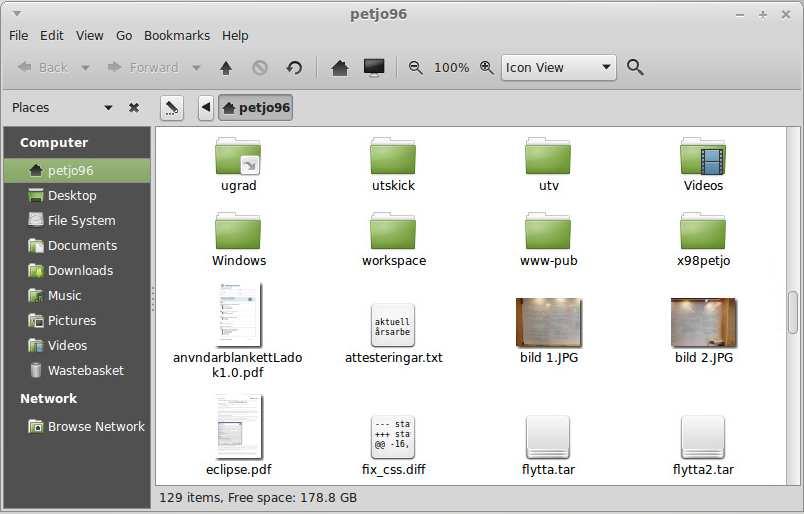Reset zoom via 100% label
The width and height of the screenshot is (804, 514).
pos(451,68)
